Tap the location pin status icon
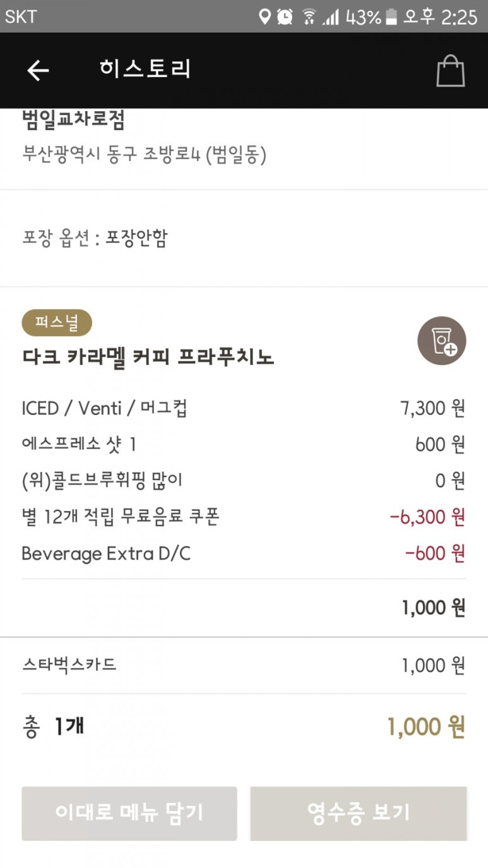The height and width of the screenshot is (868, 488). (x=265, y=16)
